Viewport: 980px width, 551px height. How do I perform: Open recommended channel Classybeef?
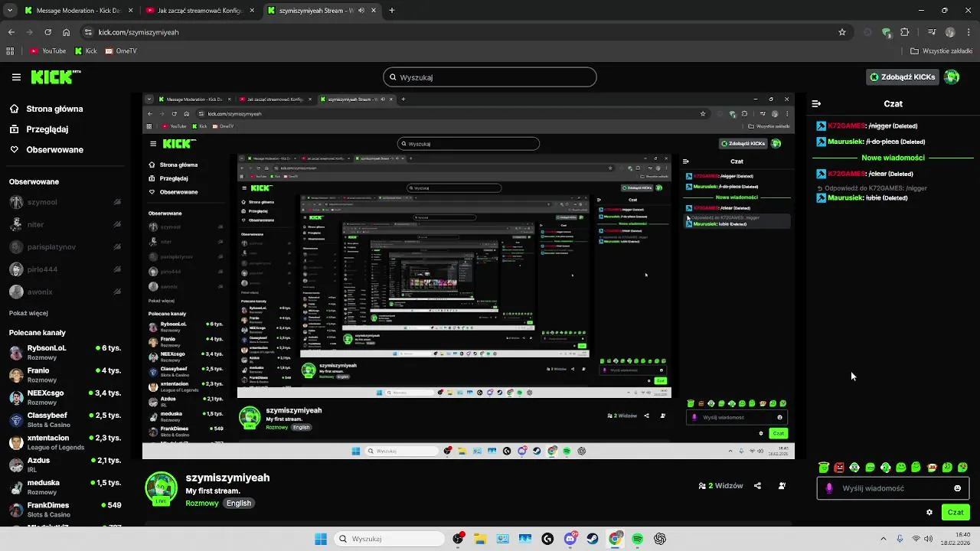pos(64,420)
